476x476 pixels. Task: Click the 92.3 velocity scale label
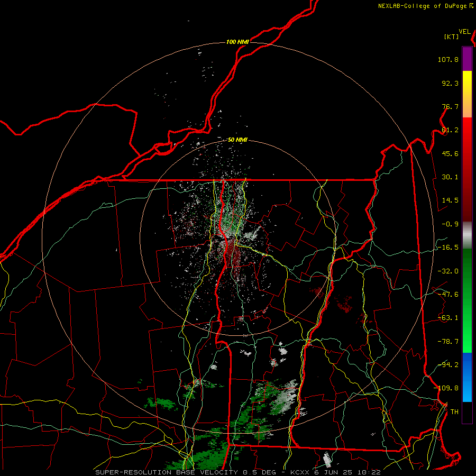[x=450, y=83]
